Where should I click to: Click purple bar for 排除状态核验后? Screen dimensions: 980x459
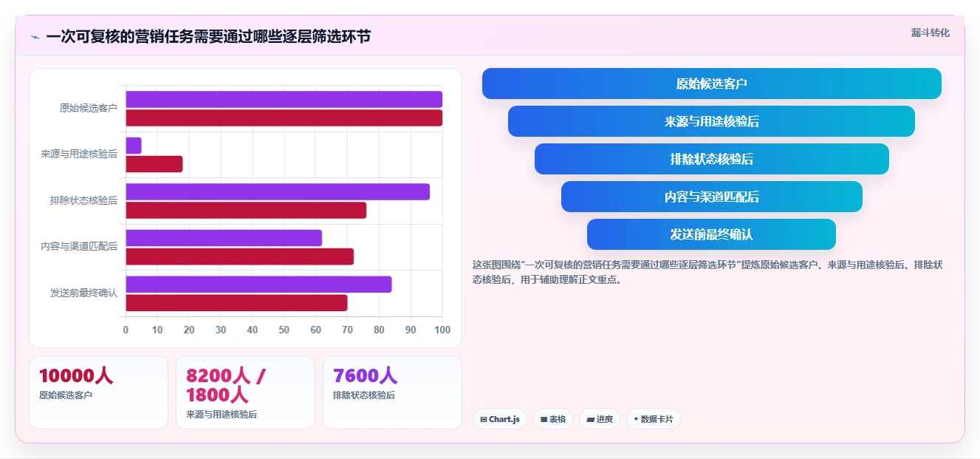pos(278,191)
